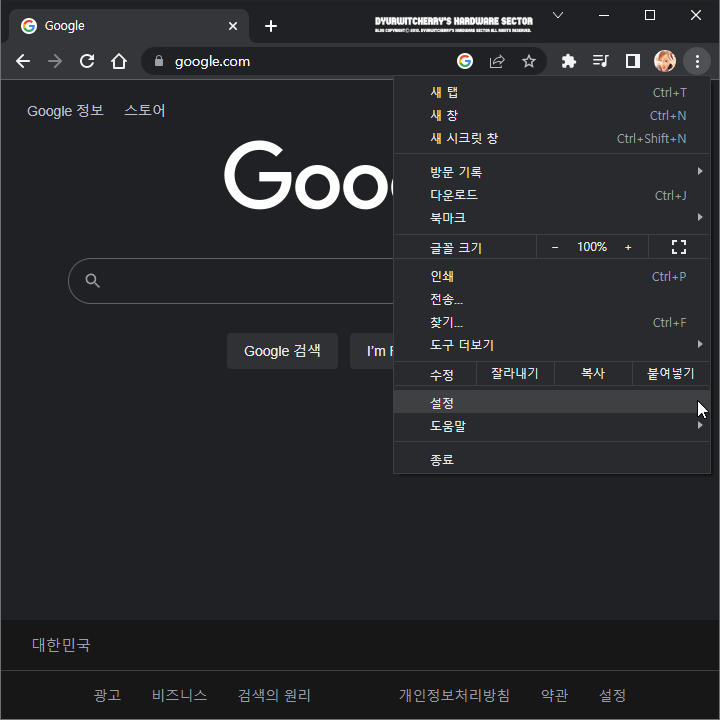Select 새 창 in the menu
720x720 pixels.
coord(552,115)
